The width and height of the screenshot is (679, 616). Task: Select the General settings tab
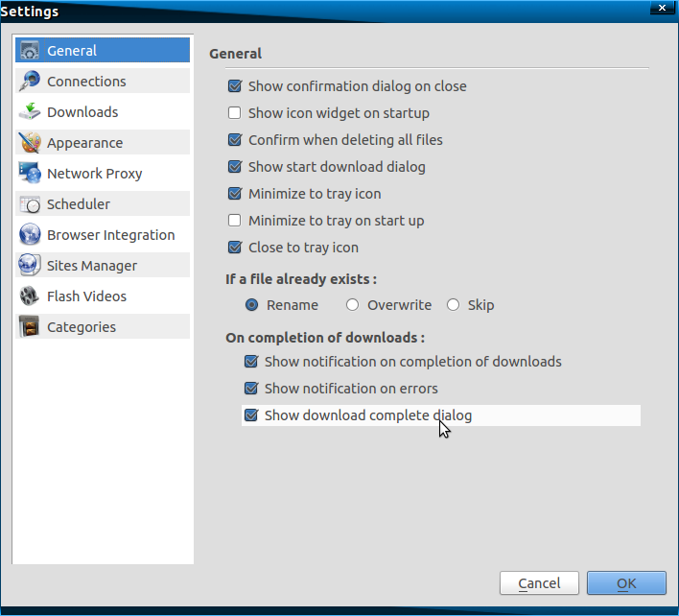click(x=103, y=50)
